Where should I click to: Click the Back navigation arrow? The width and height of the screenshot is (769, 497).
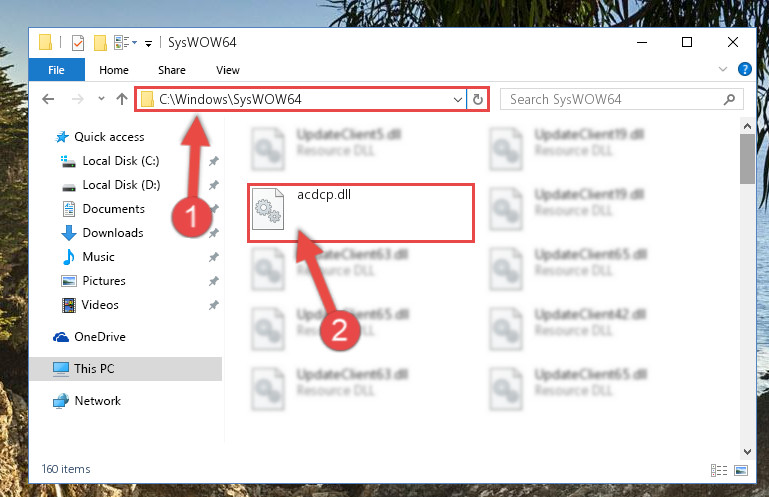pos(48,100)
